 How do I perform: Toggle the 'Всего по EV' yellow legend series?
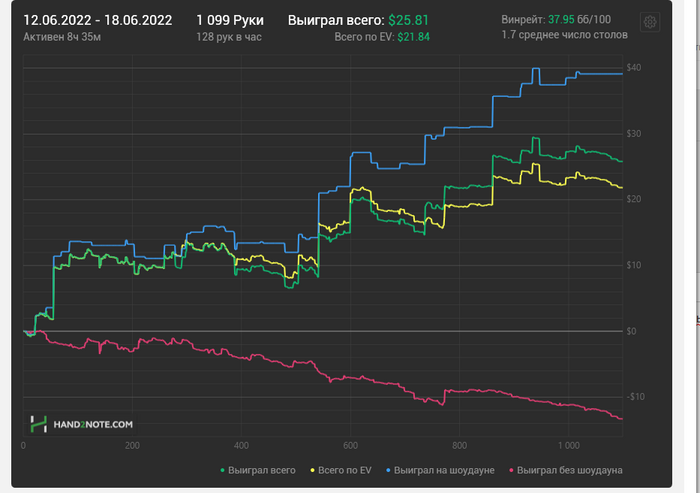pos(341,470)
